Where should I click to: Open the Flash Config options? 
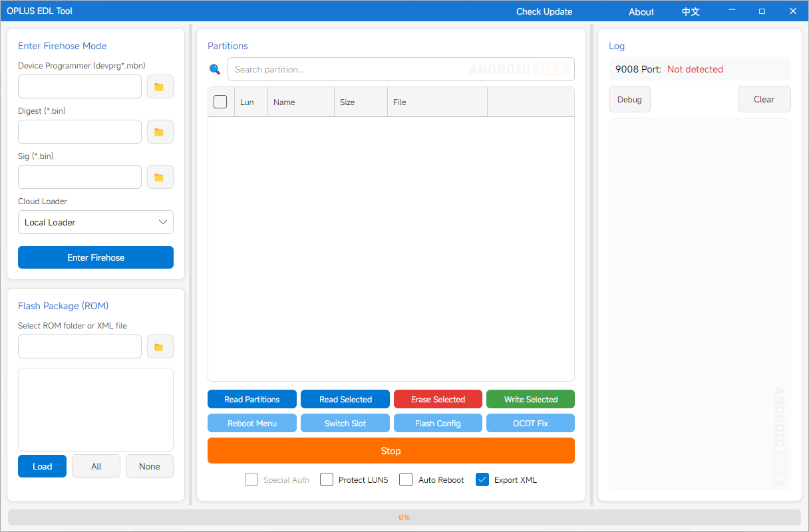click(x=438, y=423)
